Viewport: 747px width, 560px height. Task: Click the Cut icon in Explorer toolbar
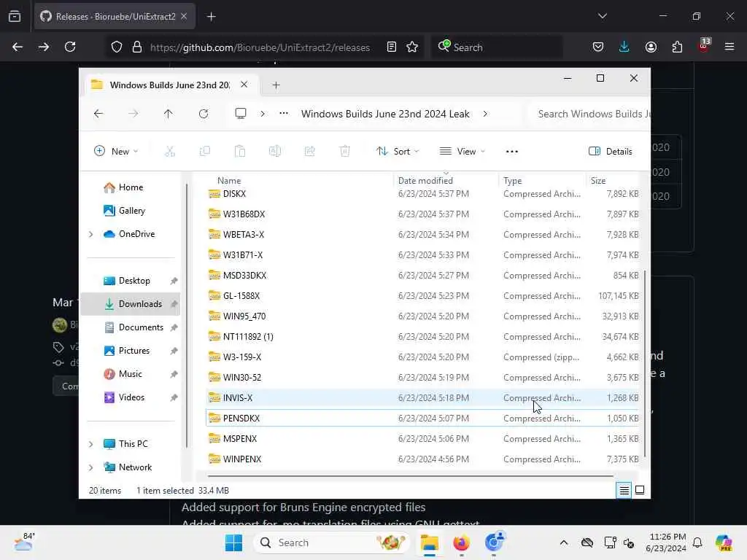point(169,152)
